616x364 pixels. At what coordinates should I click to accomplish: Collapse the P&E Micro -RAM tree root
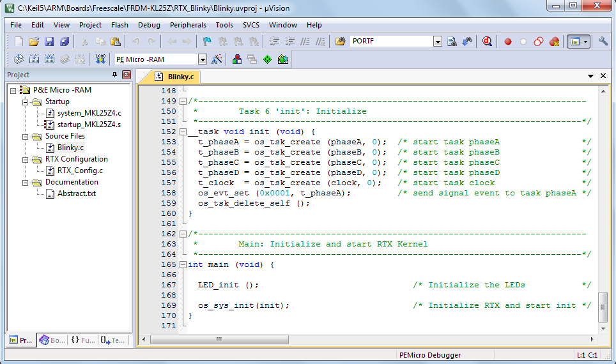coord(13,90)
